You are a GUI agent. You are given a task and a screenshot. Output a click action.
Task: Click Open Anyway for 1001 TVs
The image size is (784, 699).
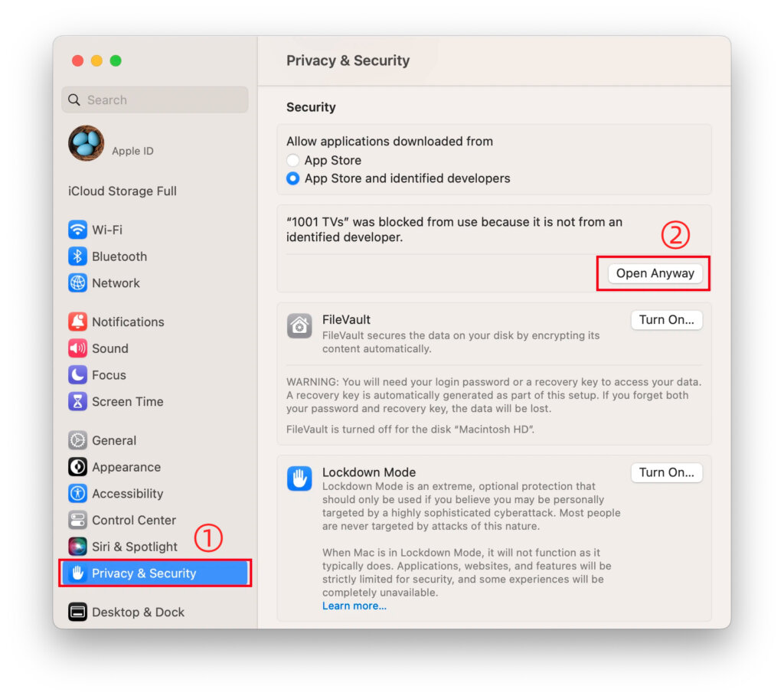click(655, 273)
